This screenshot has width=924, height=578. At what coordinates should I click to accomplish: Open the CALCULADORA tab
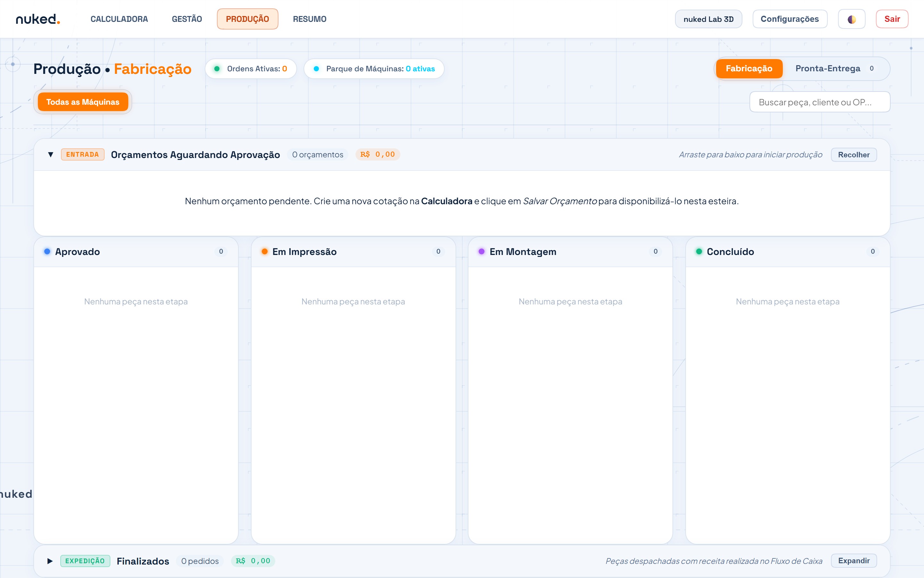(119, 19)
